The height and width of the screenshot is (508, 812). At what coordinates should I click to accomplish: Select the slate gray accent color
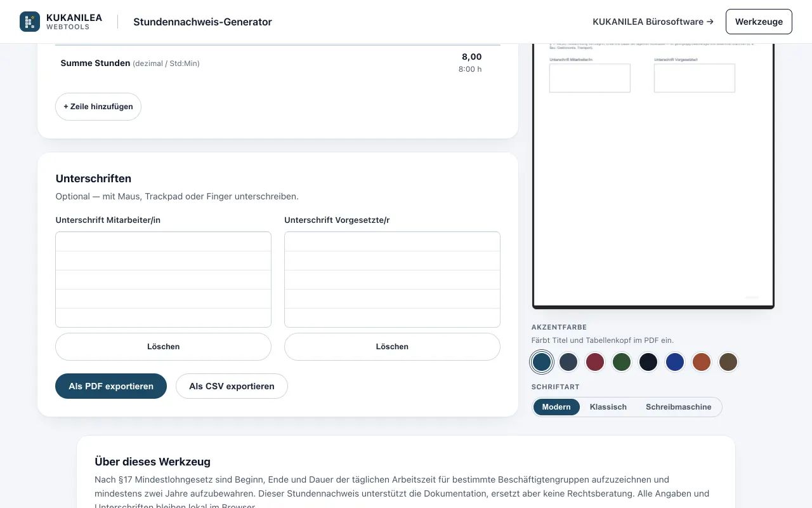point(568,362)
